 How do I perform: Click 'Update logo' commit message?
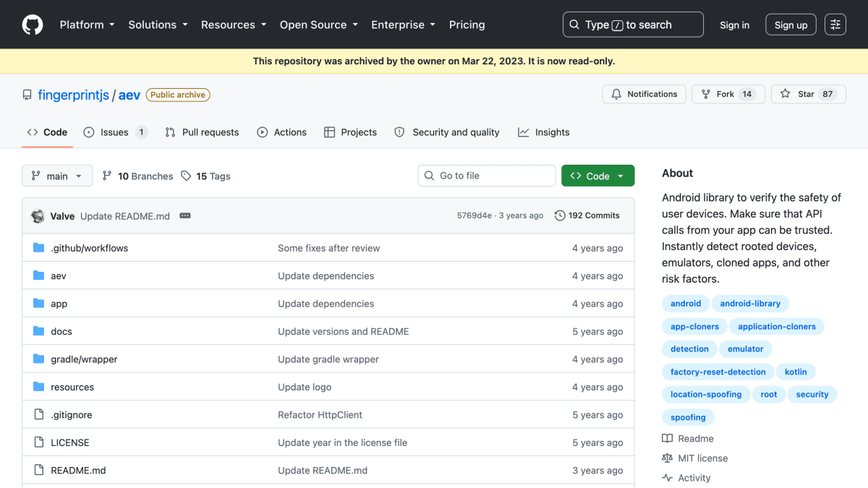[305, 387]
